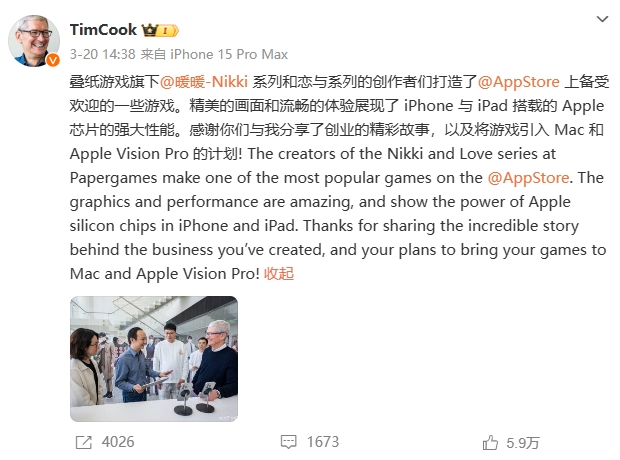Click the 3-20 14:38 post timestamp
Viewport: 620px width, 460px height.
103,54
